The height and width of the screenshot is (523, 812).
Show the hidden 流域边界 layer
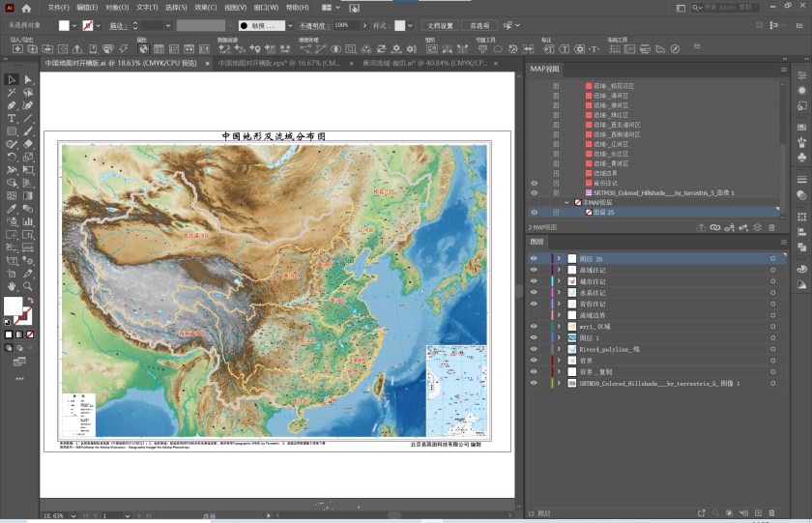coord(534,315)
